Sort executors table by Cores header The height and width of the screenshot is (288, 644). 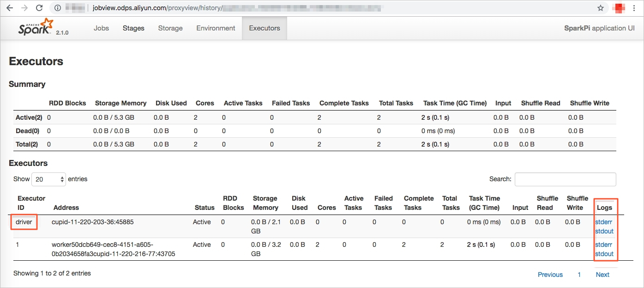point(327,208)
